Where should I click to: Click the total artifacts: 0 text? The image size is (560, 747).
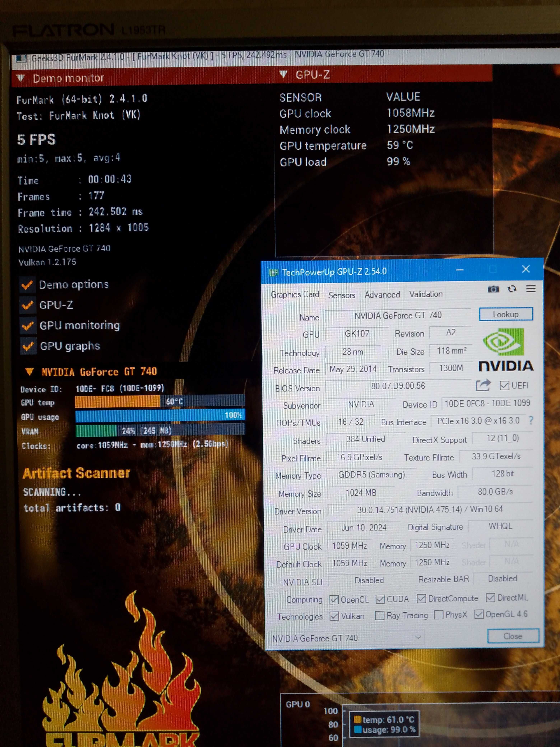pyautogui.click(x=72, y=508)
